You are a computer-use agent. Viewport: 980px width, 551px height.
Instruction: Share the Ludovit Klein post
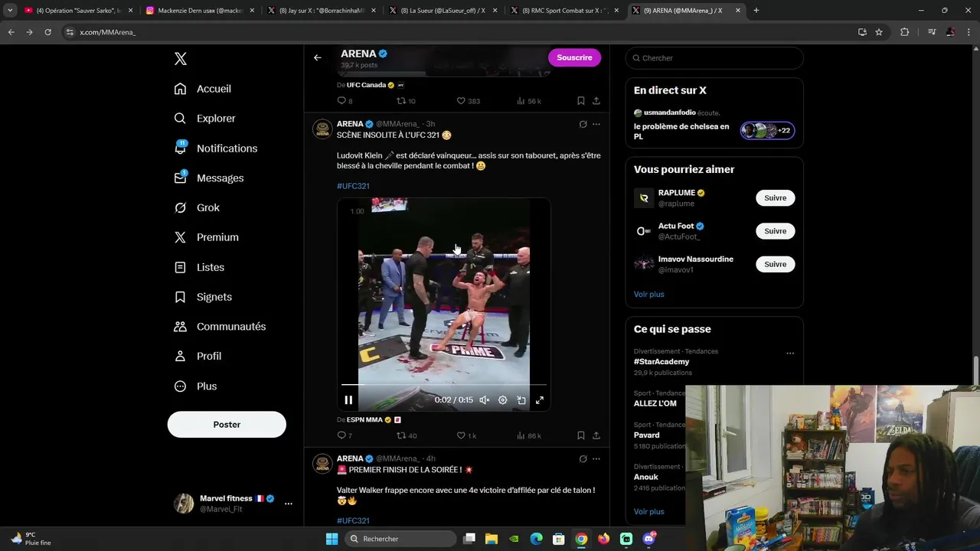coord(596,435)
